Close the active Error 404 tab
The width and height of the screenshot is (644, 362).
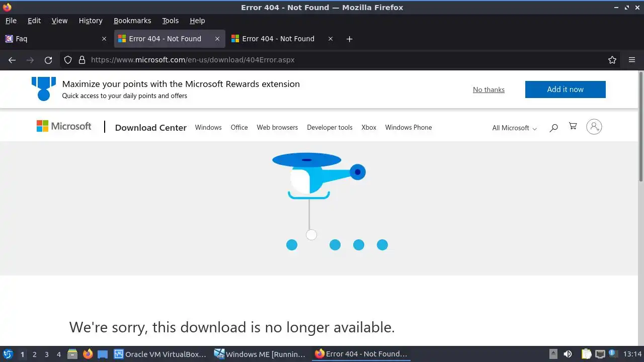click(x=217, y=39)
